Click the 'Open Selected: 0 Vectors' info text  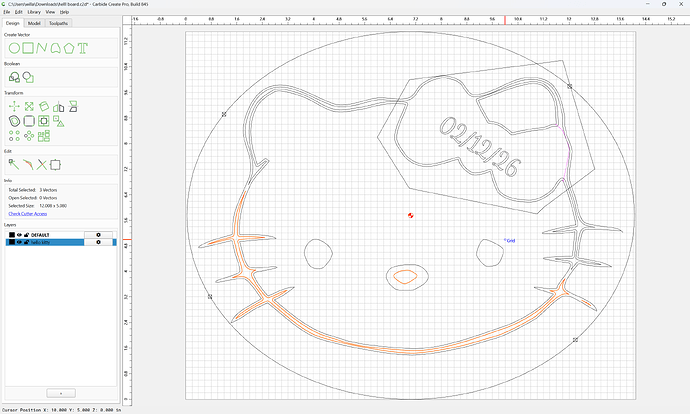pyautogui.click(x=33, y=198)
